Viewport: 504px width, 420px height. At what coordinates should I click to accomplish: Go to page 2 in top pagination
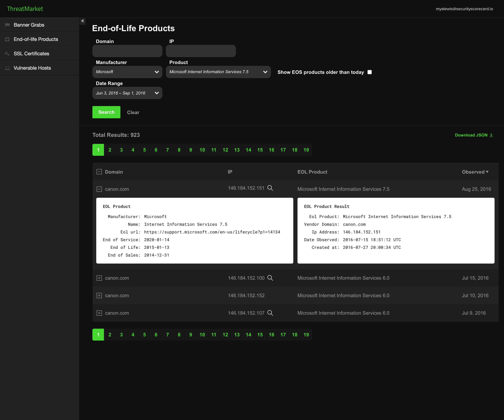pos(110,150)
